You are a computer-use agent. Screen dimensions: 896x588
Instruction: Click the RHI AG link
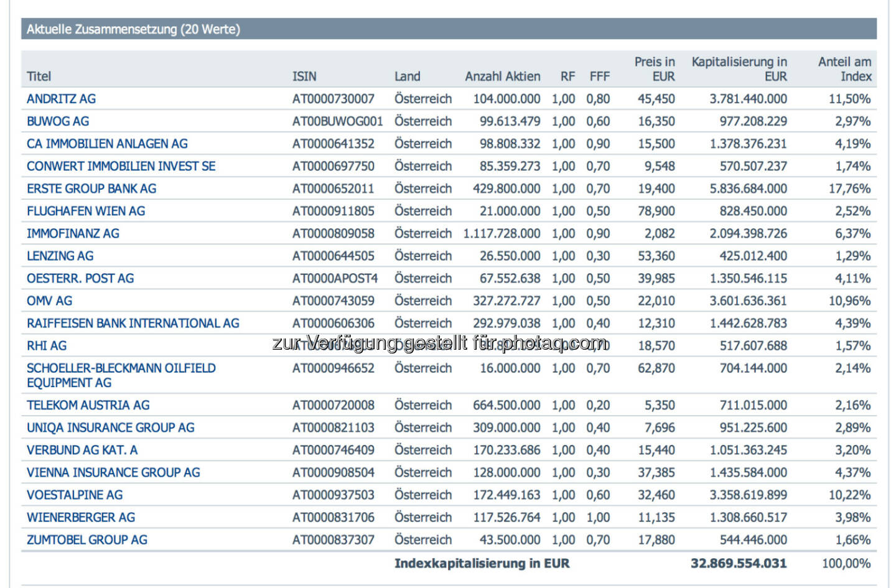47,345
